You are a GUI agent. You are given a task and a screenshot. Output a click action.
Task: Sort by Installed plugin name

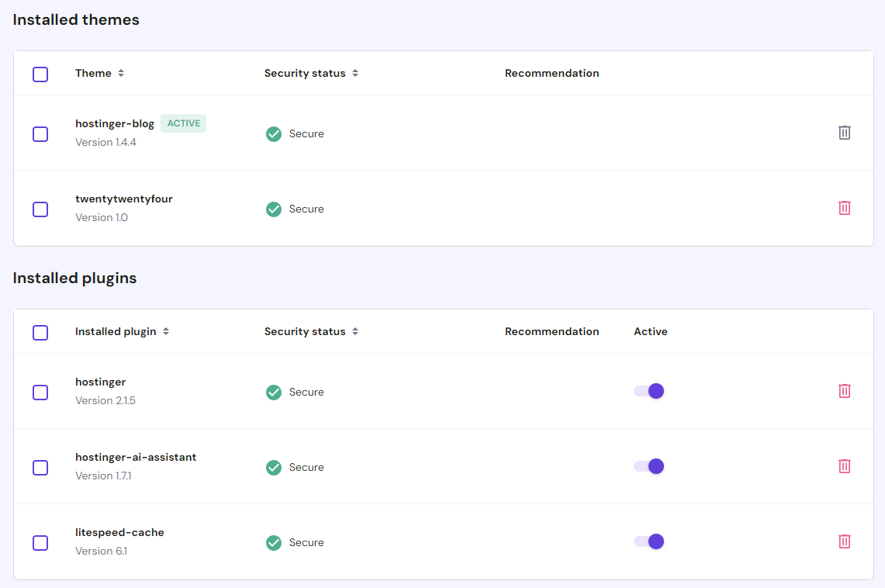[122, 331]
